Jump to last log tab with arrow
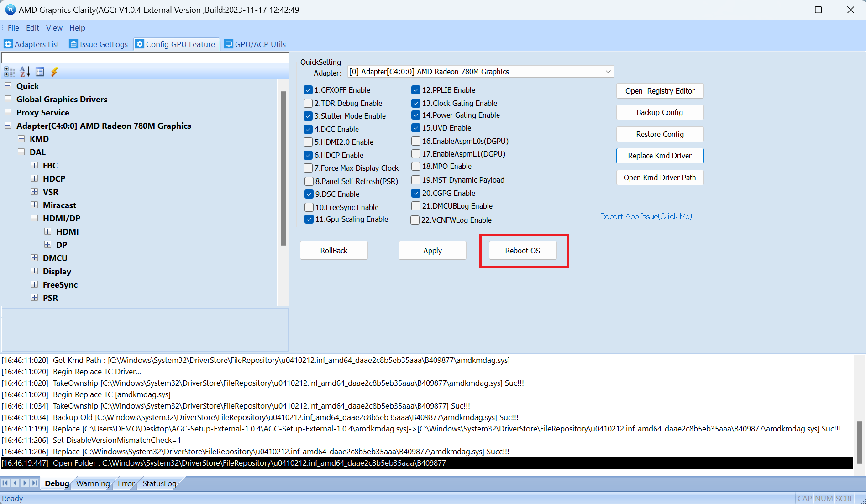866x504 pixels. (x=34, y=483)
